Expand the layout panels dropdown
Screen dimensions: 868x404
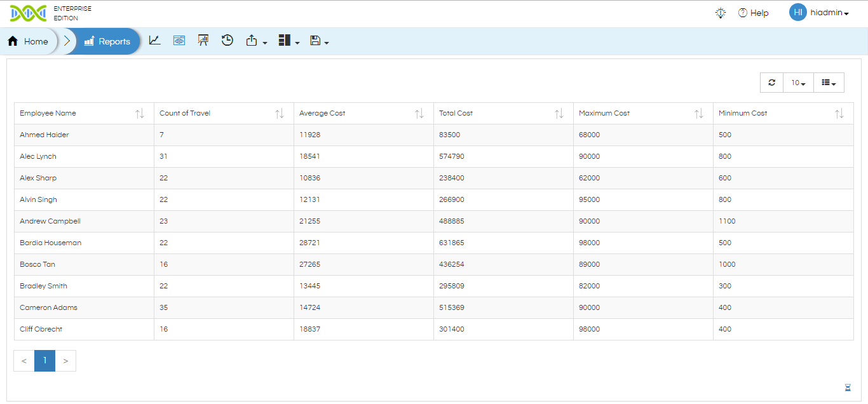[x=288, y=41]
